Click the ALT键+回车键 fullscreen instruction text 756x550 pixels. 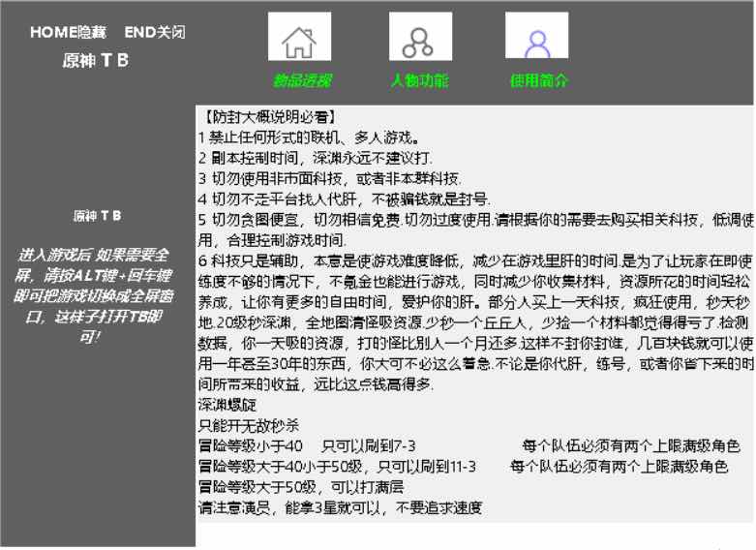(x=95, y=295)
